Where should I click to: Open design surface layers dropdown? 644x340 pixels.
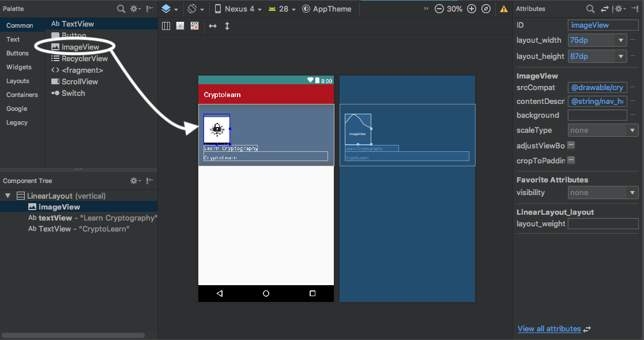click(x=170, y=9)
